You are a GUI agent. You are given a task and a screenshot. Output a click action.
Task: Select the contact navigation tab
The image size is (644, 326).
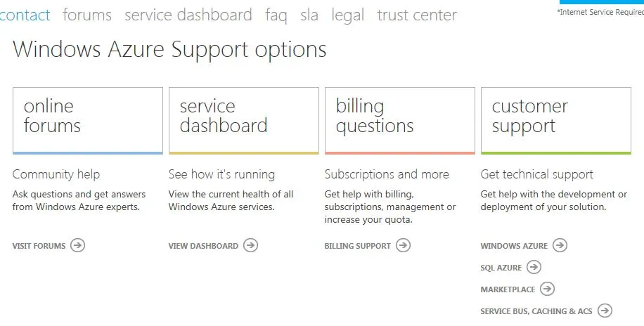tap(25, 15)
